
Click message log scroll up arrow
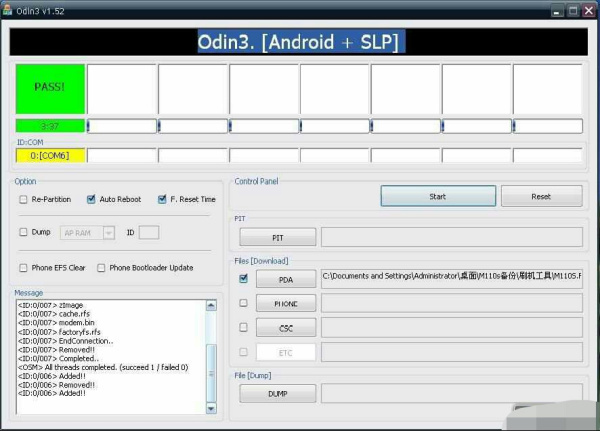coord(211,305)
